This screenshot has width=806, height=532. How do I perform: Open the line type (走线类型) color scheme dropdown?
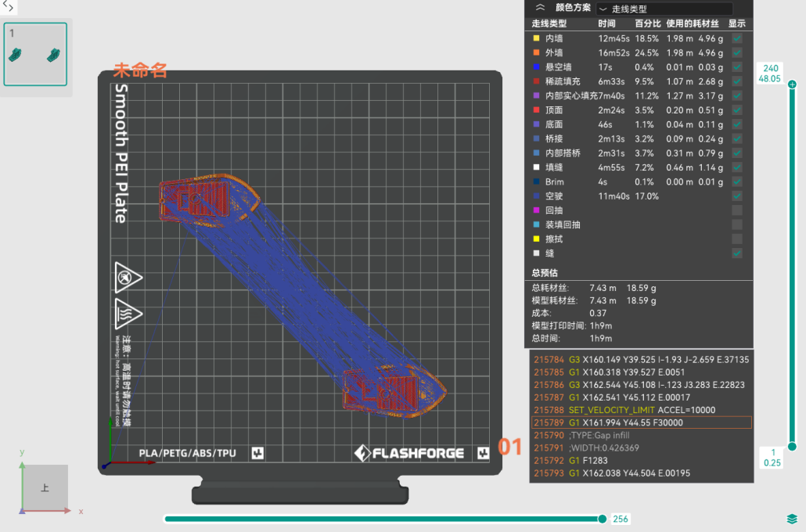(x=664, y=9)
